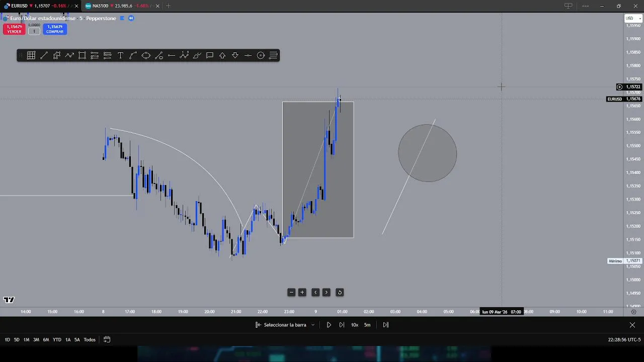Viewport: 644px width, 362px height.
Task: Open the TradingView logo at chart bottom-left
Action: coord(9,300)
